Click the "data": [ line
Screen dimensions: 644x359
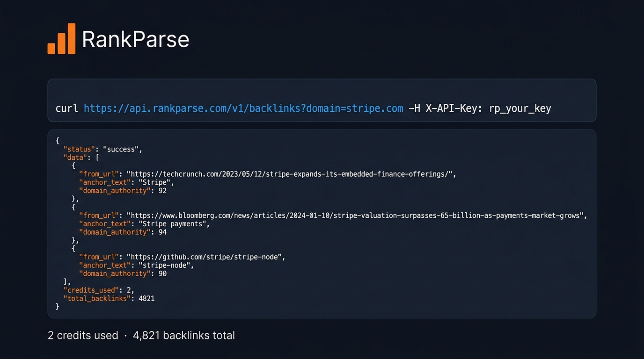(81, 158)
